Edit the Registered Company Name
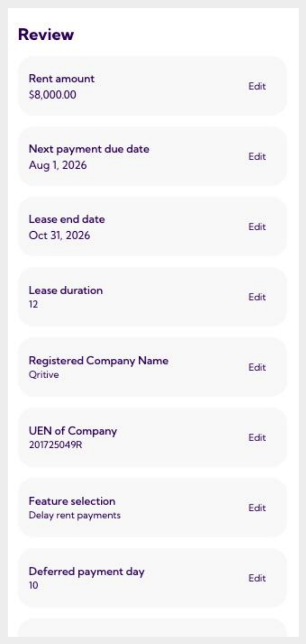Screen dimensions: 306x644 [257, 367]
